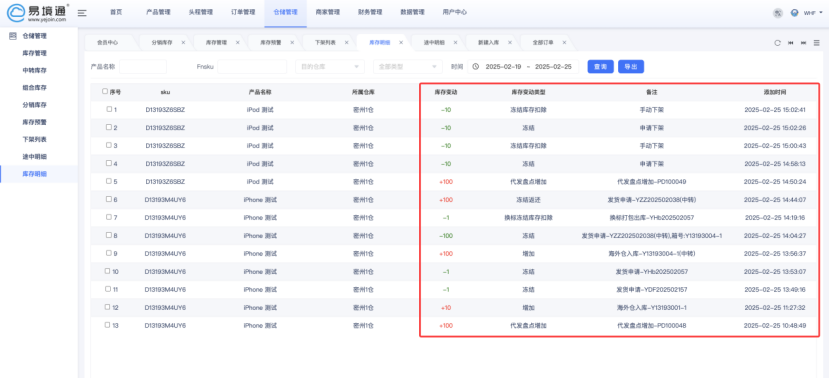Click the 易境通 logo

click(x=37, y=13)
